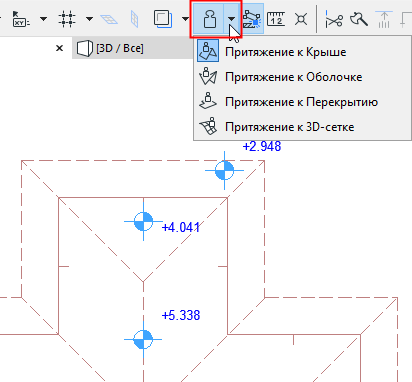
Task: Click the horizontal editing plane icon
Action: pos(109,19)
